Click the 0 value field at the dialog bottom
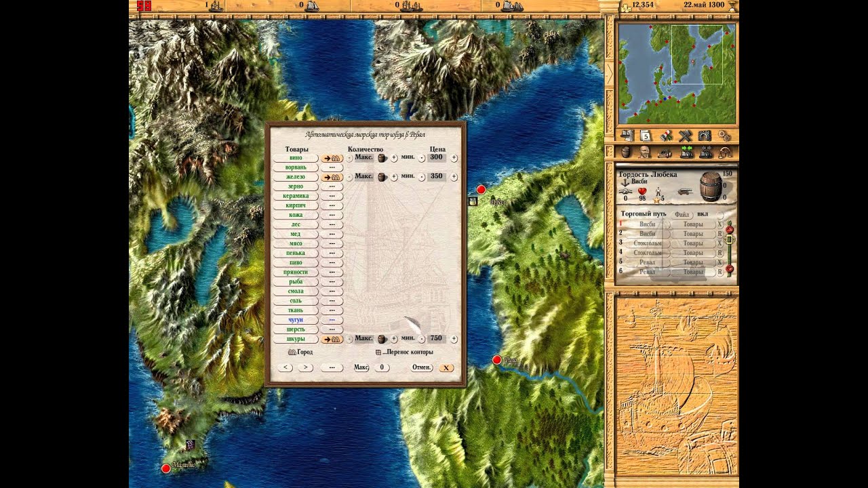The image size is (868, 488). tap(382, 367)
